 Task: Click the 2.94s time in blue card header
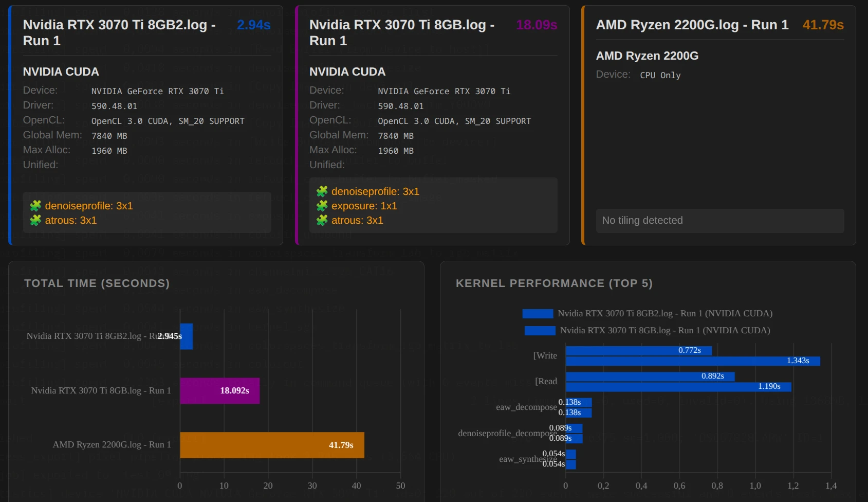pos(253,25)
